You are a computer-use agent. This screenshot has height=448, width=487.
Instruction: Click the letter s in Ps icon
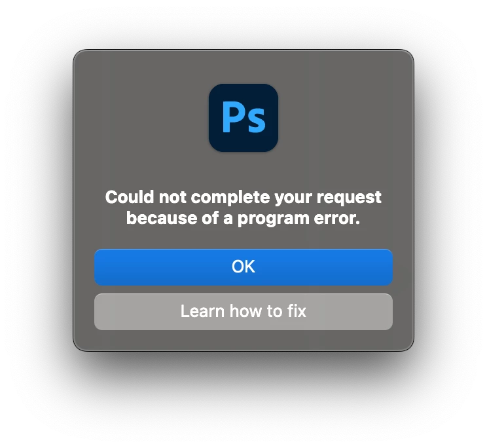tap(256, 121)
